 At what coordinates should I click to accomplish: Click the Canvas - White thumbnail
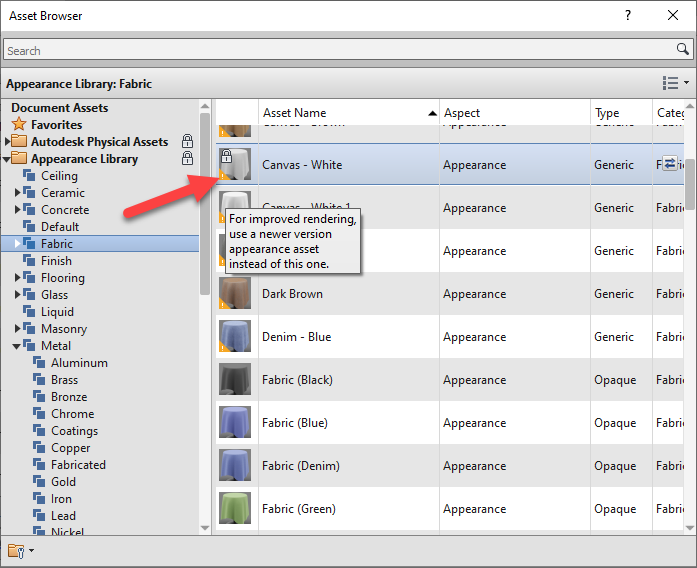(235, 164)
